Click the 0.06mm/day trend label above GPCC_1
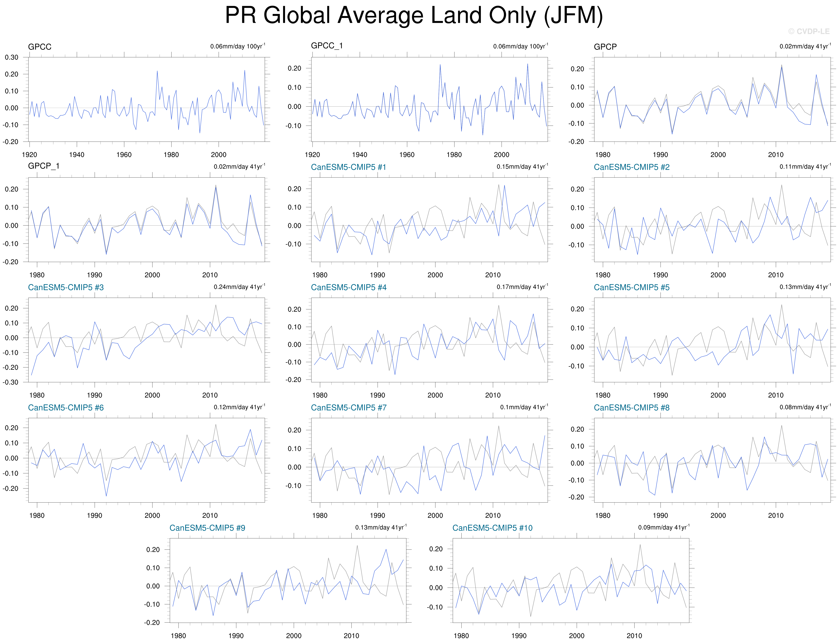 (x=520, y=46)
